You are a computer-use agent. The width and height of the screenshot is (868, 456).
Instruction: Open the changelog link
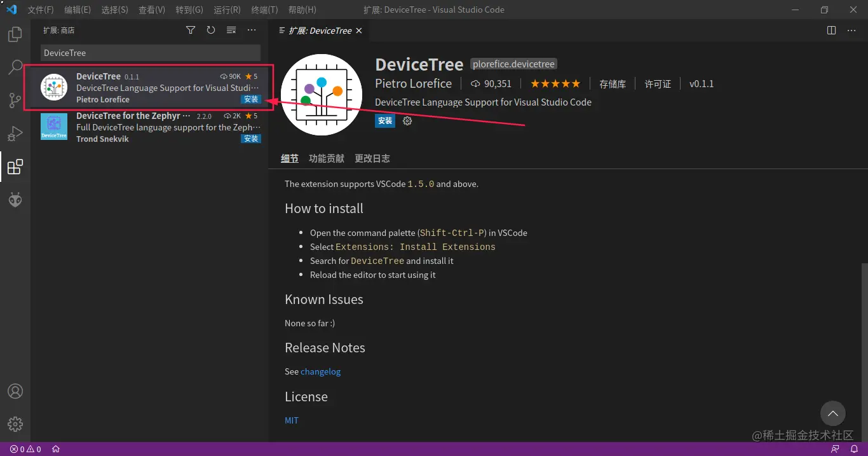[x=321, y=371]
